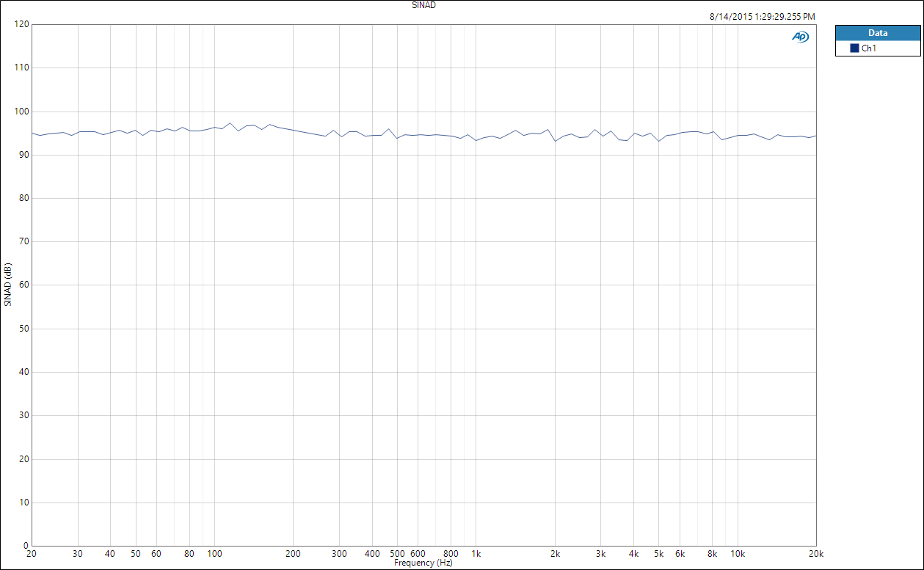Click the 6k frequency axis label
Viewport: 924px width, 570px height.
pos(680,554)
